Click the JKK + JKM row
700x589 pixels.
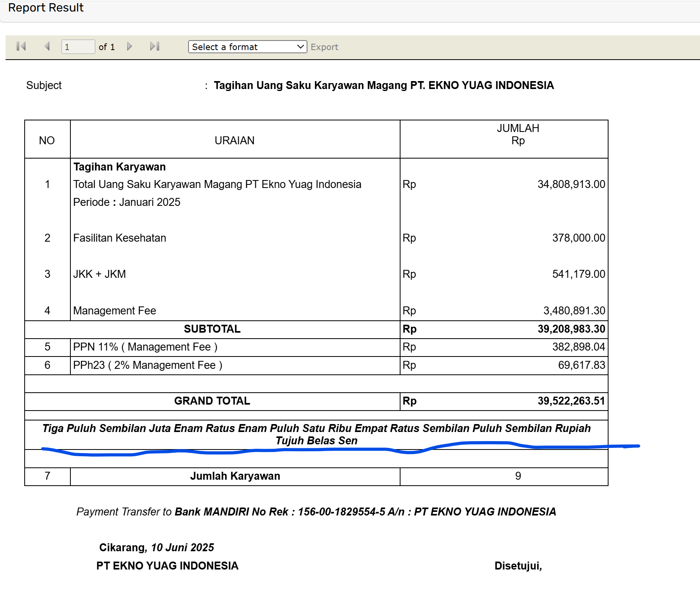99,274
